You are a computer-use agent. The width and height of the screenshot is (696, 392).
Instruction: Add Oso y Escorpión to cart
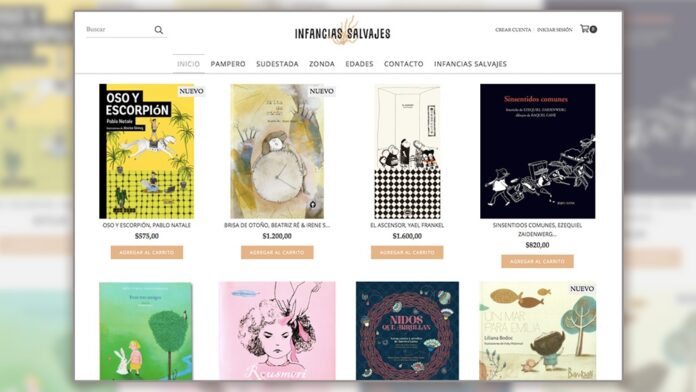click(146, 252)
